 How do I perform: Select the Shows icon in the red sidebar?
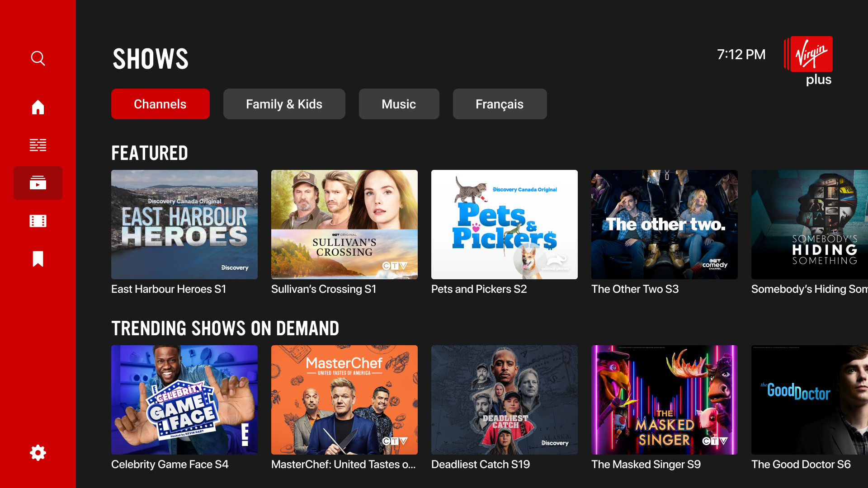coord(38,183)
